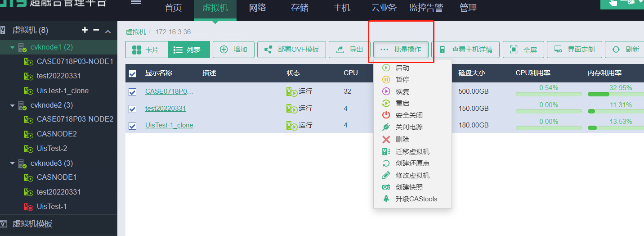This screenshot has height=236, width=644.
Task: Select UisTest-1 VM in the tree
Action: (52, 207)
